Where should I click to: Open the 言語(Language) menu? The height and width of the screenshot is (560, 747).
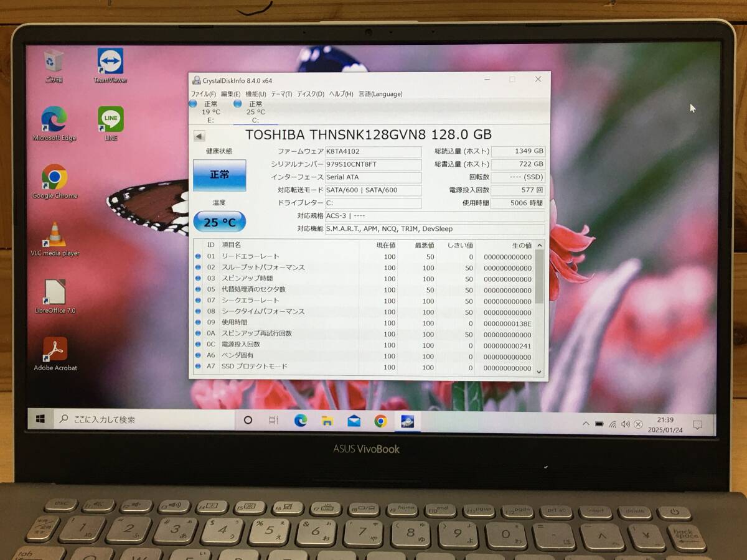380,94
